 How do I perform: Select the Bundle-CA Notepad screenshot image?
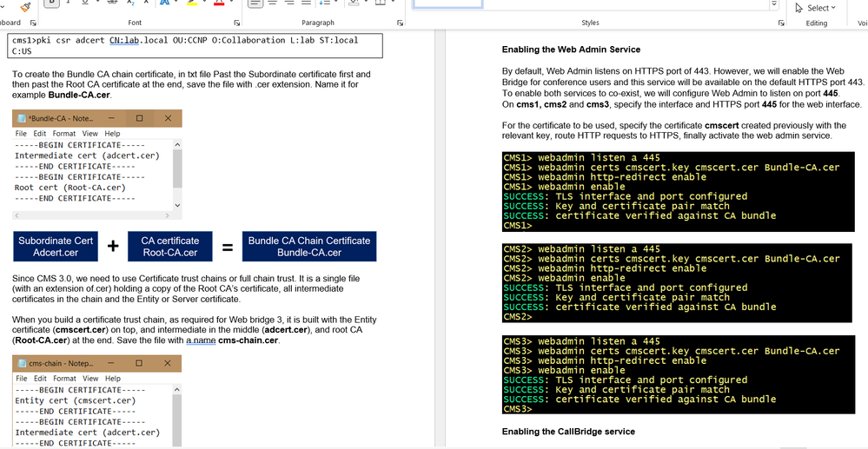[x=96, y=164]
